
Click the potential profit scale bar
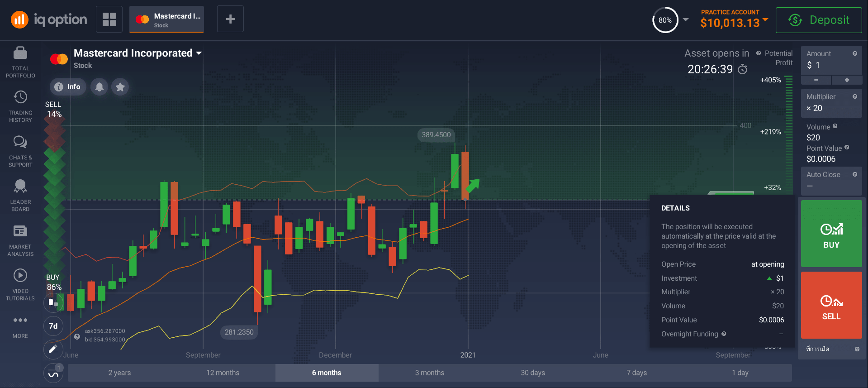tap(789, 135)
